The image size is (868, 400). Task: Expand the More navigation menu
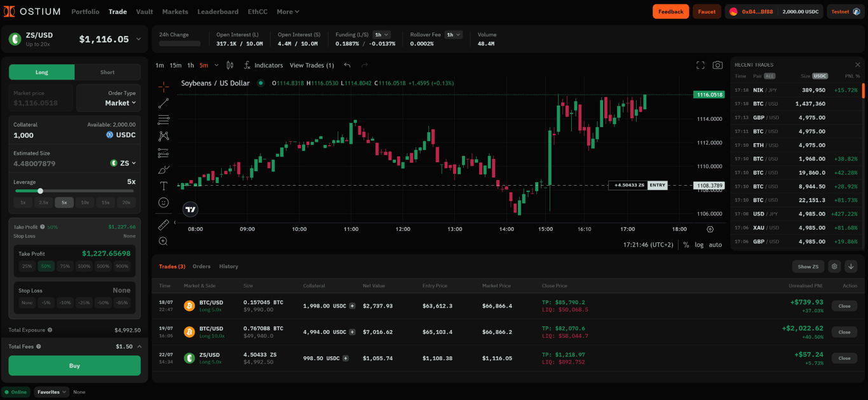point(288,11)
